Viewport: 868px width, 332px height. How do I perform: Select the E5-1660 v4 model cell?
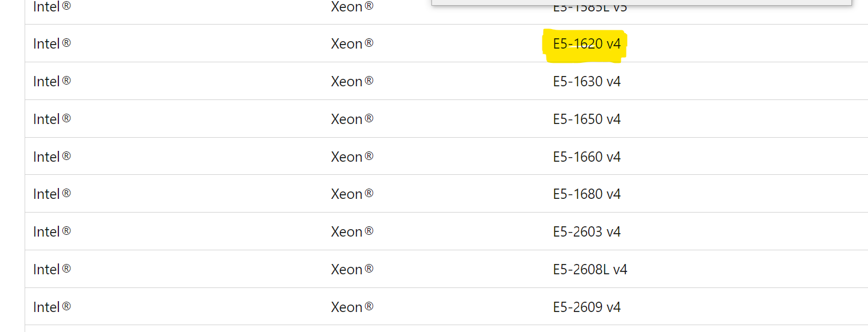point(586,157)
